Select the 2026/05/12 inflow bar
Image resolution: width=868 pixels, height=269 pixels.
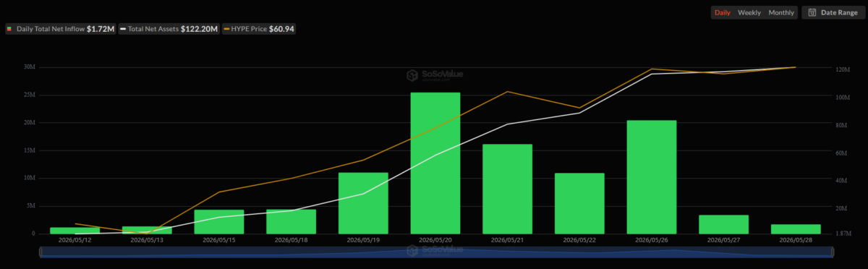point(75,231)
